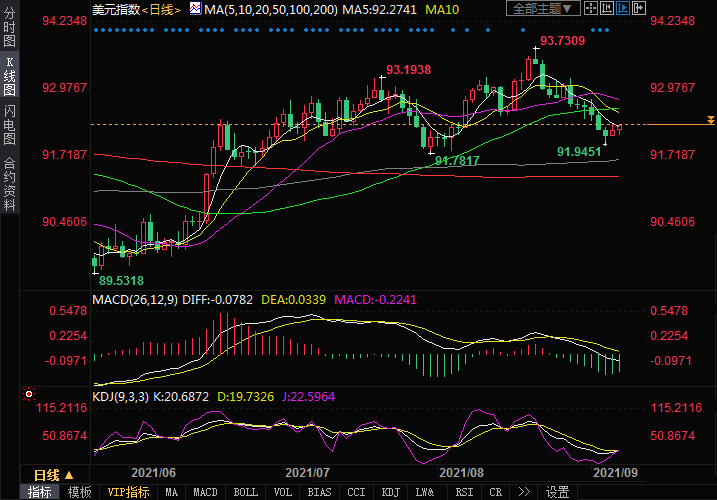This screenshot has width=717, height=500.
Task: Open the 合约资料 side tab
Action: tap(10, 185)
